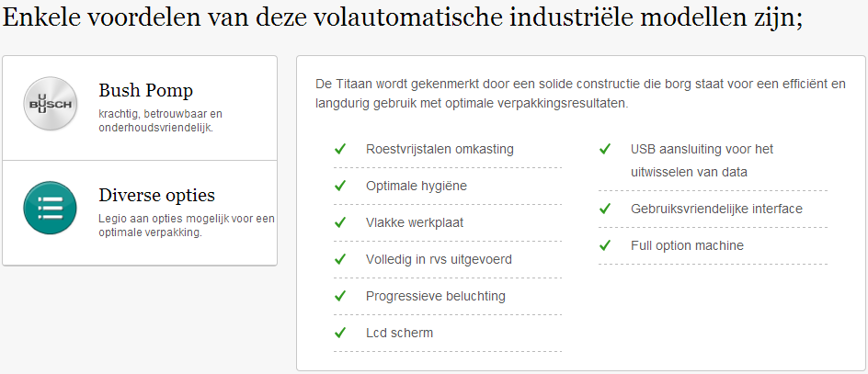
Task: Click the checkmark beside Roestvrijstalen omkasting
Action: 340,149
